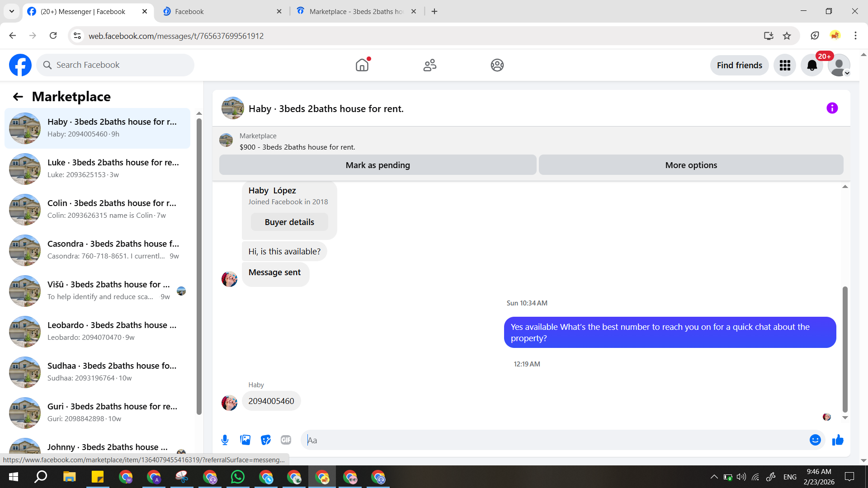Open the $900 listing link

[x=297, y=147]
